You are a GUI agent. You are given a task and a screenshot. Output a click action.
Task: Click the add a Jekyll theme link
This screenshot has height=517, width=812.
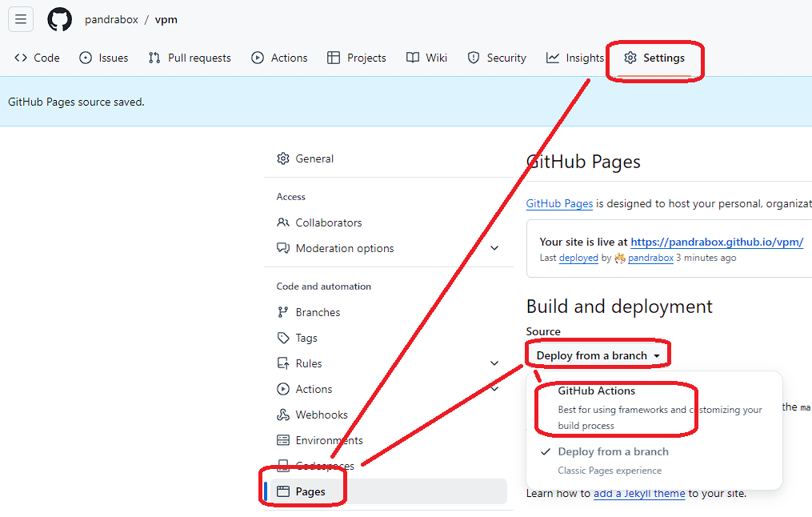coord(638,493)
